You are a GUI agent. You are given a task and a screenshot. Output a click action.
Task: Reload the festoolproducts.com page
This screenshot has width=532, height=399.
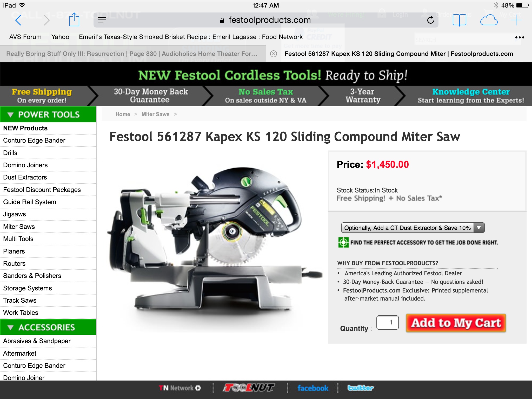click(430, 20)
